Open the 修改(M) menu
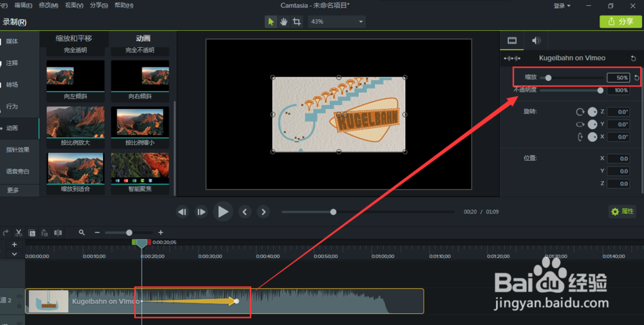This screenshot has height=325, width=644. coord(48,5)
